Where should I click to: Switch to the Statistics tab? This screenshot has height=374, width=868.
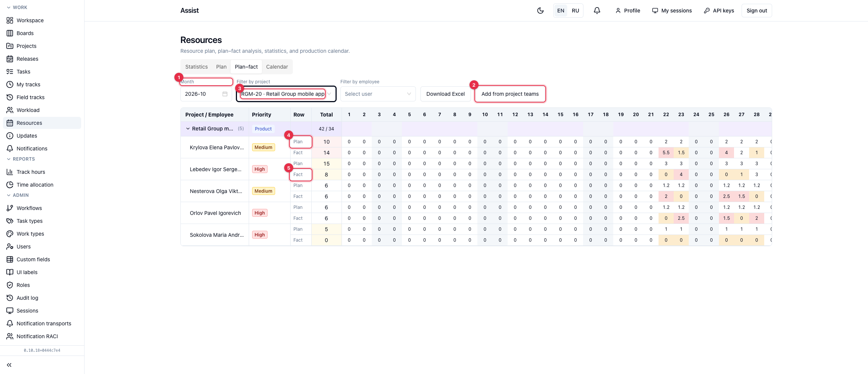[196, 67]
